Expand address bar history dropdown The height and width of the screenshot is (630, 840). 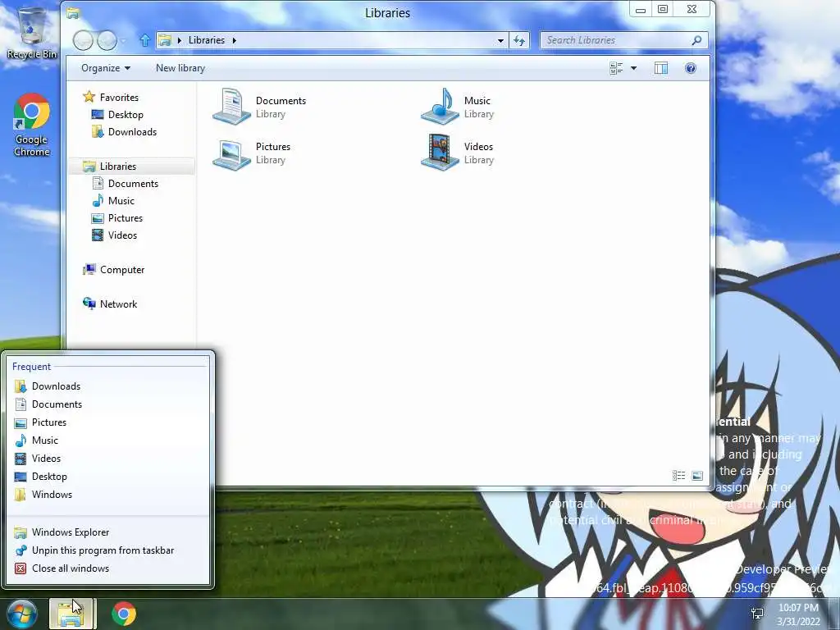tap(500, 40)
